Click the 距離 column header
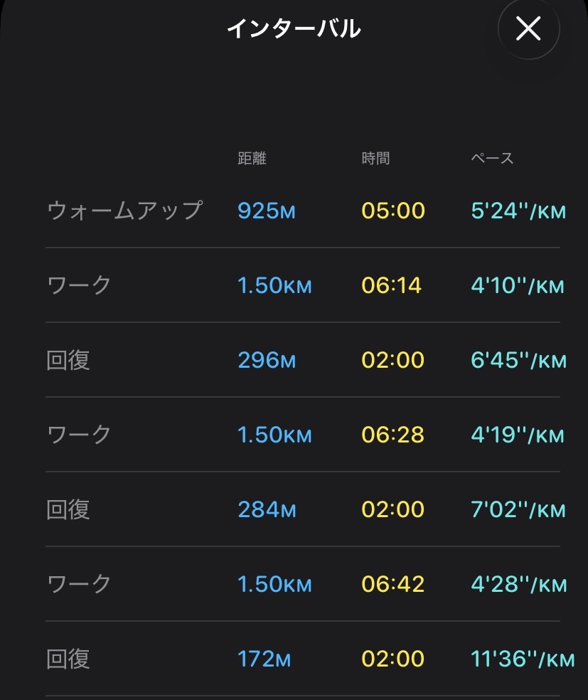Screen dimensions: 588x700 tap(252, 159)
